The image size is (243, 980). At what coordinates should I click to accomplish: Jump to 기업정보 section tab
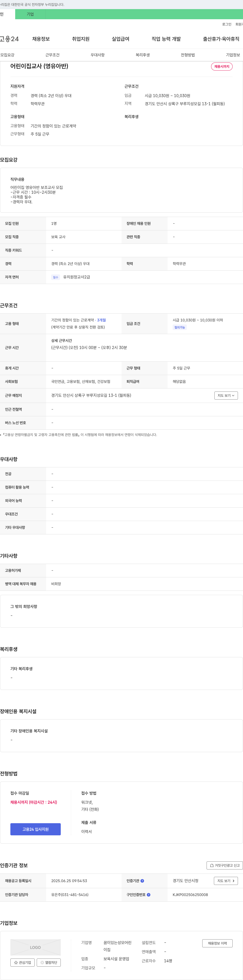click(233, 55)
